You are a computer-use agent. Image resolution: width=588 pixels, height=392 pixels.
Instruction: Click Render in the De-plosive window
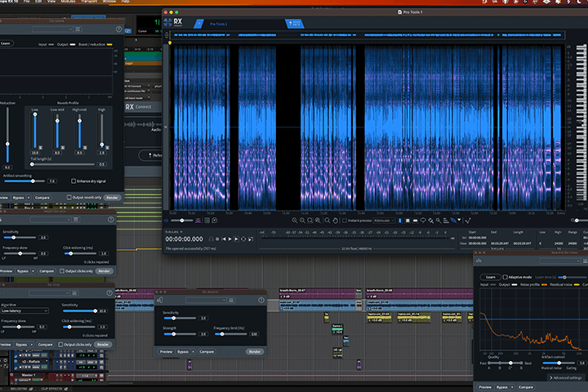click(x=255, y=351)
